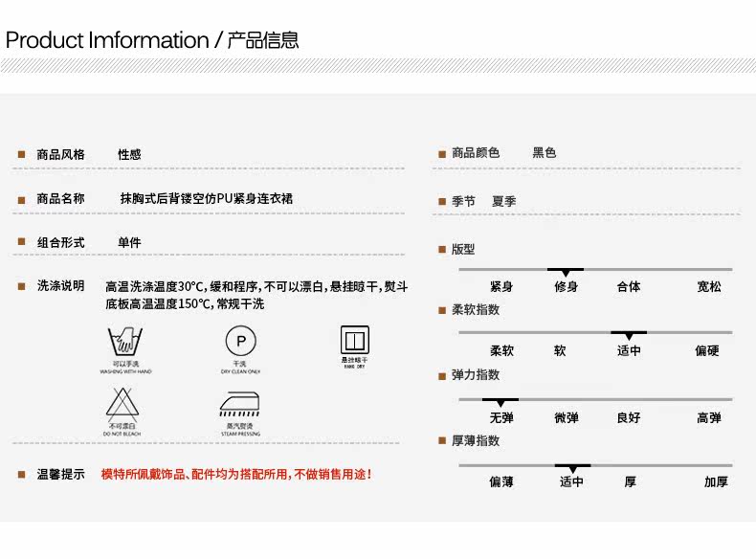The image size is (756, 559).
Task: Click the thickness option '厚'
Action: point(631,481)
